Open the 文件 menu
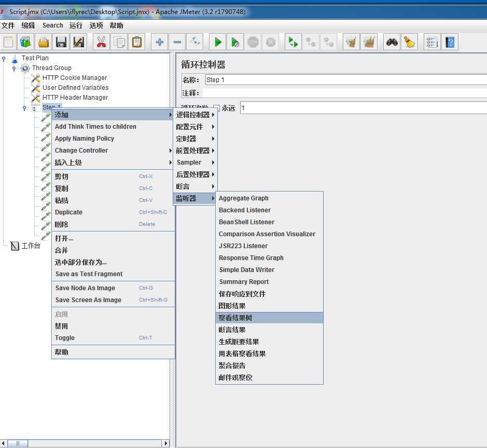The height and width of the screenshot is (448, 487). tap(8, 25)
